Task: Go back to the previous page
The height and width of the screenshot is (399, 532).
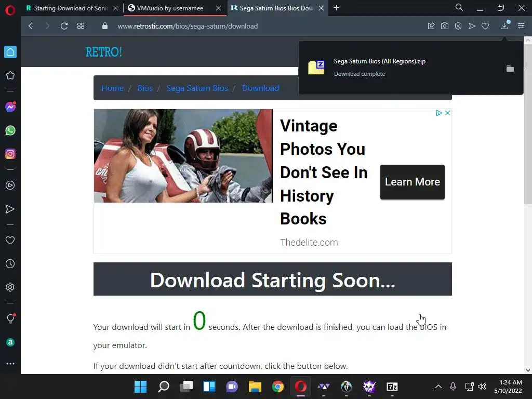Action: pos(31,26)
